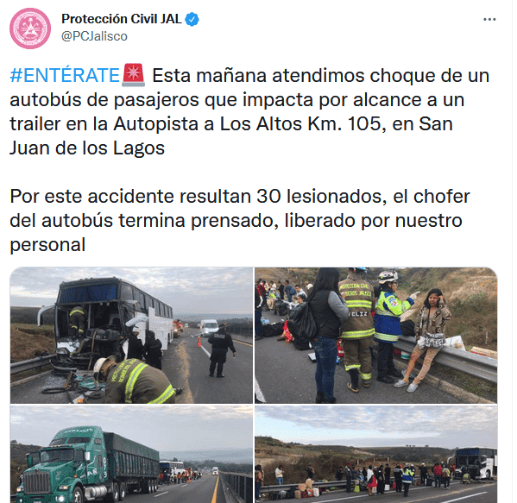Open the photo of rescuers with passengers
This screenshot has height=503, width=517.
[376, 335]
